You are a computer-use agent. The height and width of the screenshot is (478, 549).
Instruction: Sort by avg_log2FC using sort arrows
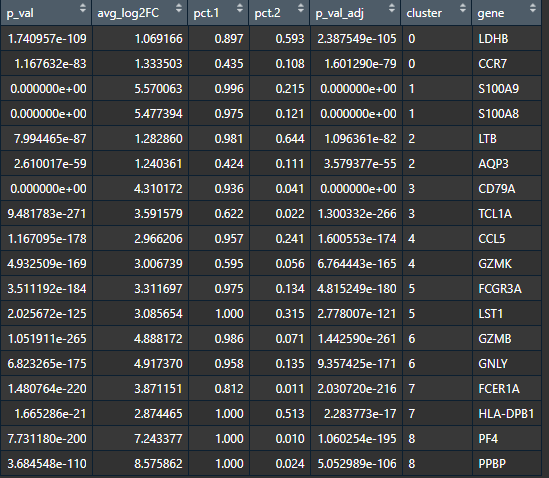click(x=179, y=8)
